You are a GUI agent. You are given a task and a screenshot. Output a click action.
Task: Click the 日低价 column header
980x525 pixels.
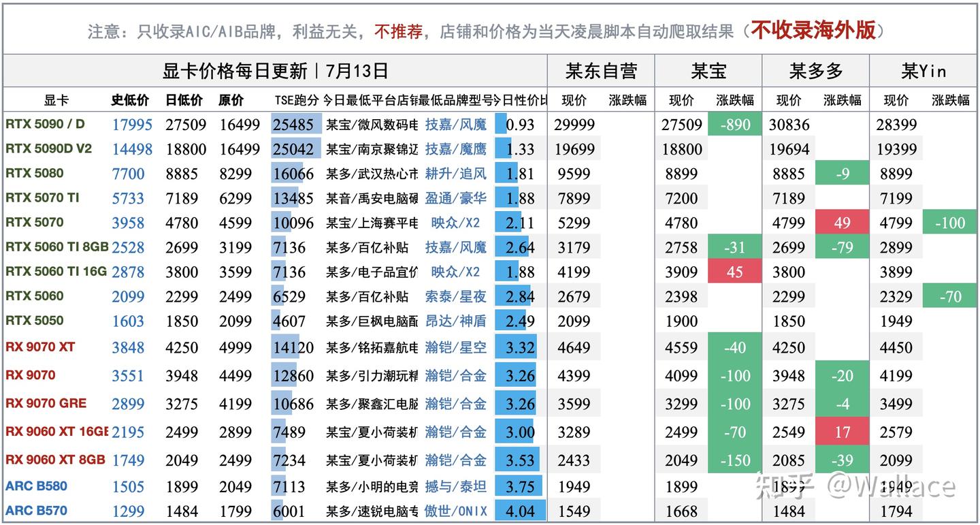[x=184, y=100]
